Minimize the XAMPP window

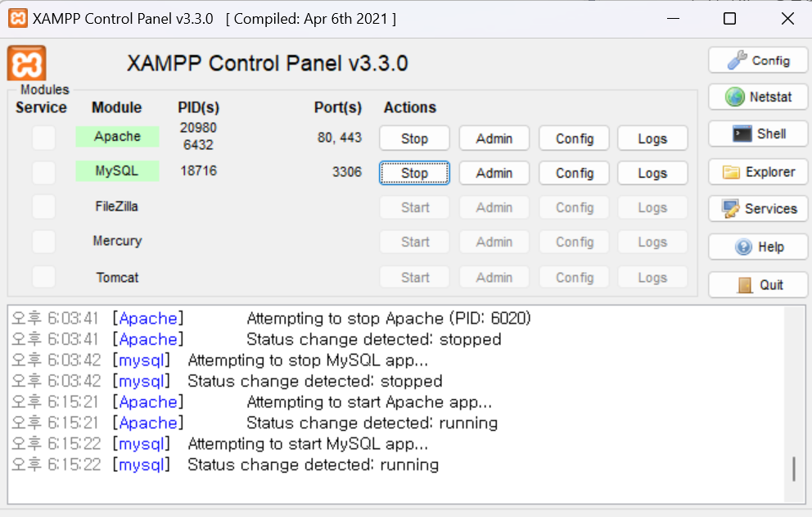point(673,19)
